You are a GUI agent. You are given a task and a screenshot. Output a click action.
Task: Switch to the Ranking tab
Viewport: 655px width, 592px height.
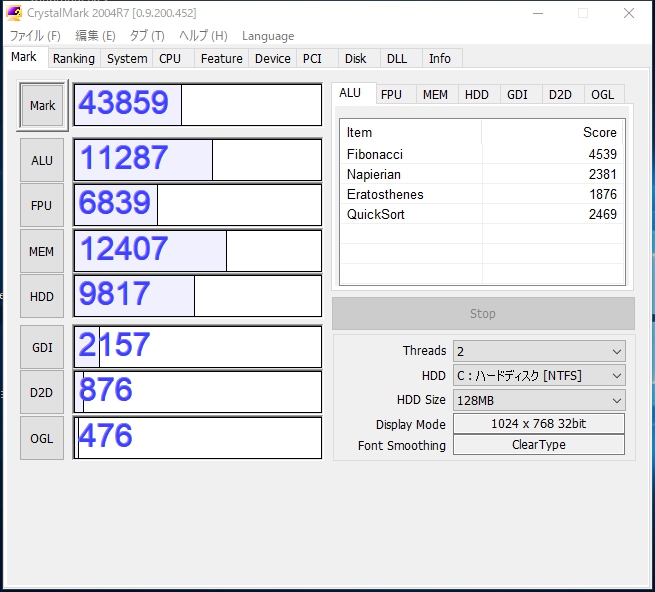[74, 59]
